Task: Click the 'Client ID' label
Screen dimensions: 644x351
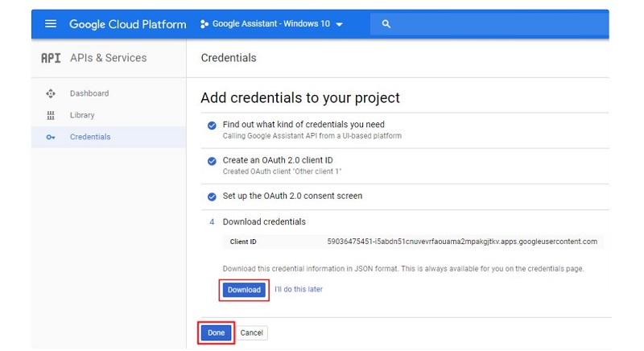Action: (x=243, y=242)
